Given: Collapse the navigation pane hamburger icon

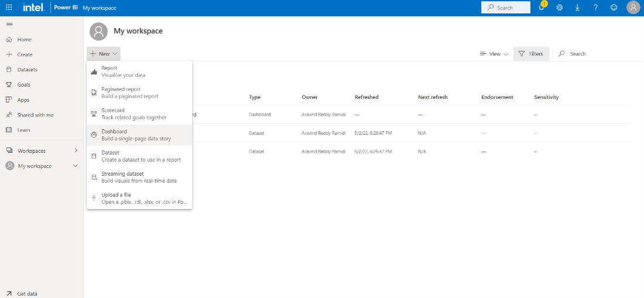Looking at the screenshot, I should (x=9, y=24).
